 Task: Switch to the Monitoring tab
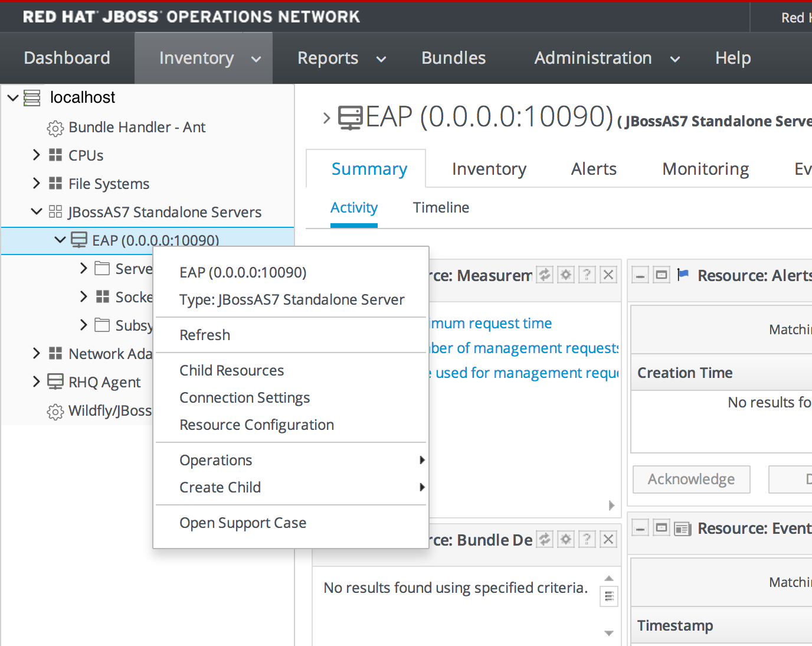706,169
